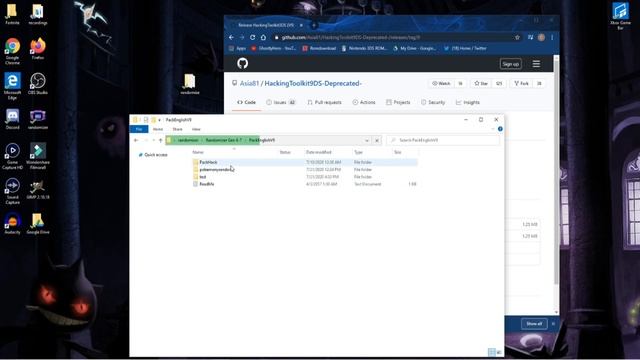The height and width of the screenshot is (360, 640).
Task: Open Chrome profile avatar
Action: click(x=541, y=37)
